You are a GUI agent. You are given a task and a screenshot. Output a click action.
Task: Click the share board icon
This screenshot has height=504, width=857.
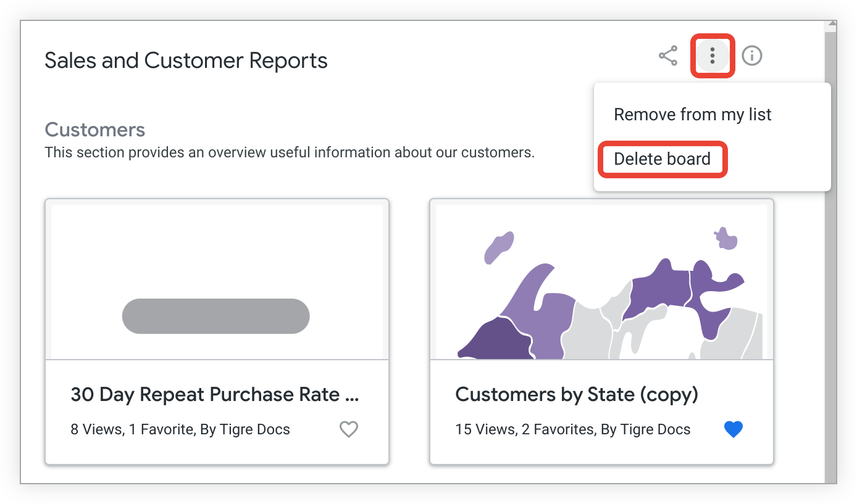(x=668, y=56)
